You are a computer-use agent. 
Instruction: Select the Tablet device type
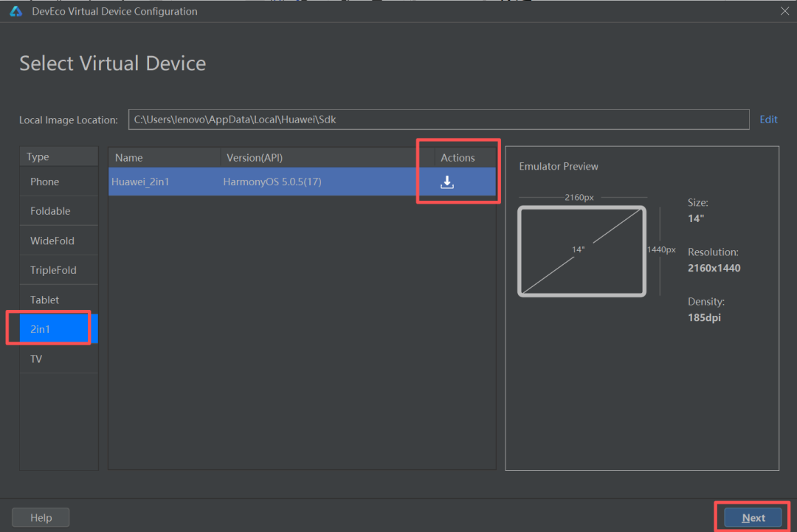59,300
